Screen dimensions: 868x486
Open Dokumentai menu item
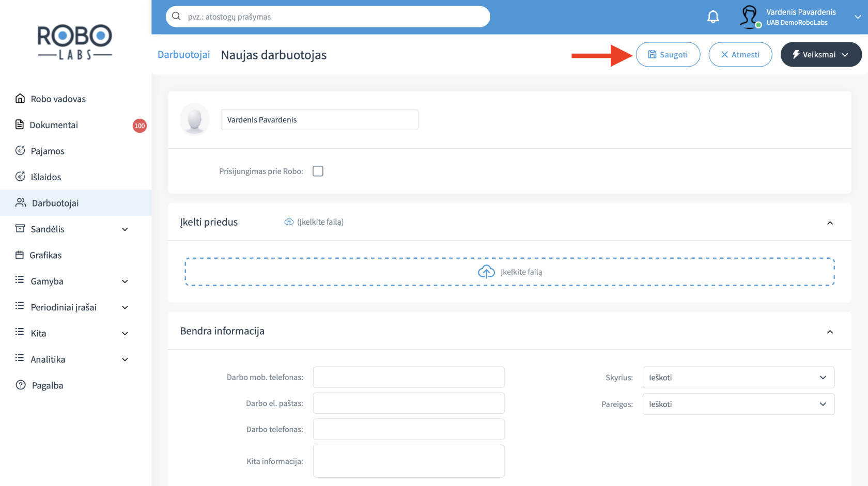tap(54, 124)
